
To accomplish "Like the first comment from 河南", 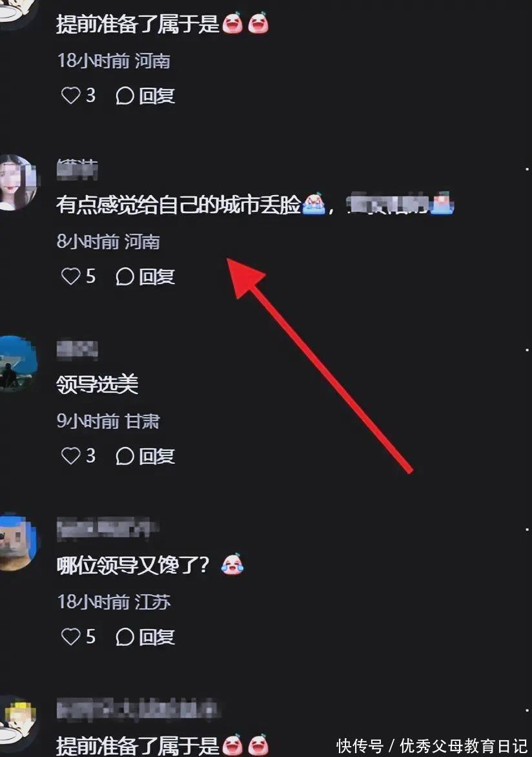I will [78, 95].
